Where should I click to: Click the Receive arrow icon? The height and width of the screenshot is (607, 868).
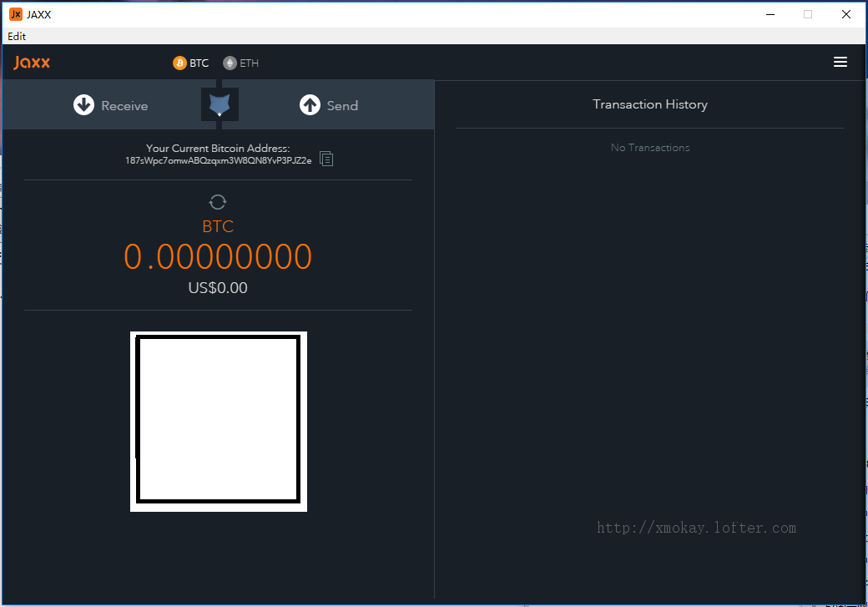(83, 104)
